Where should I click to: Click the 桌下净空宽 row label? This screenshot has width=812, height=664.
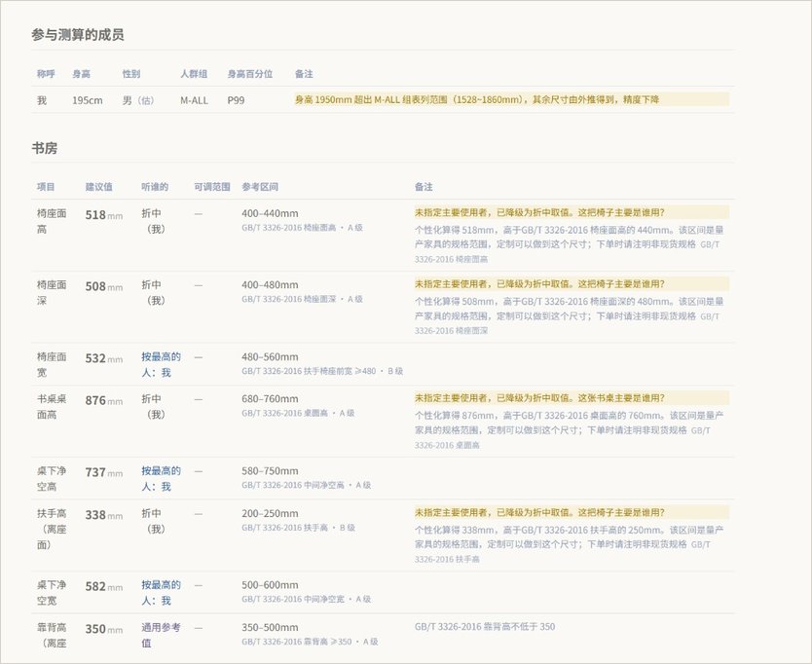point(52,593)
